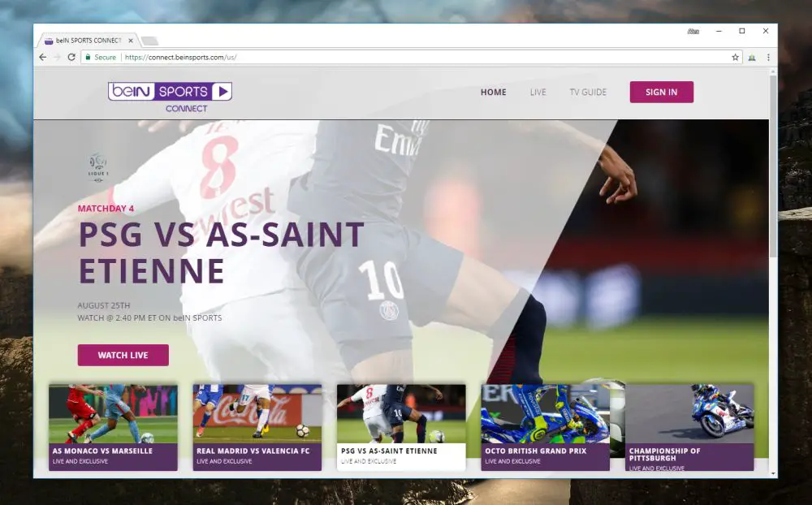Open AS Monaco vs Marseille thumbnail
Viewport: 812px width, 505px height.
tap(113, 427)
